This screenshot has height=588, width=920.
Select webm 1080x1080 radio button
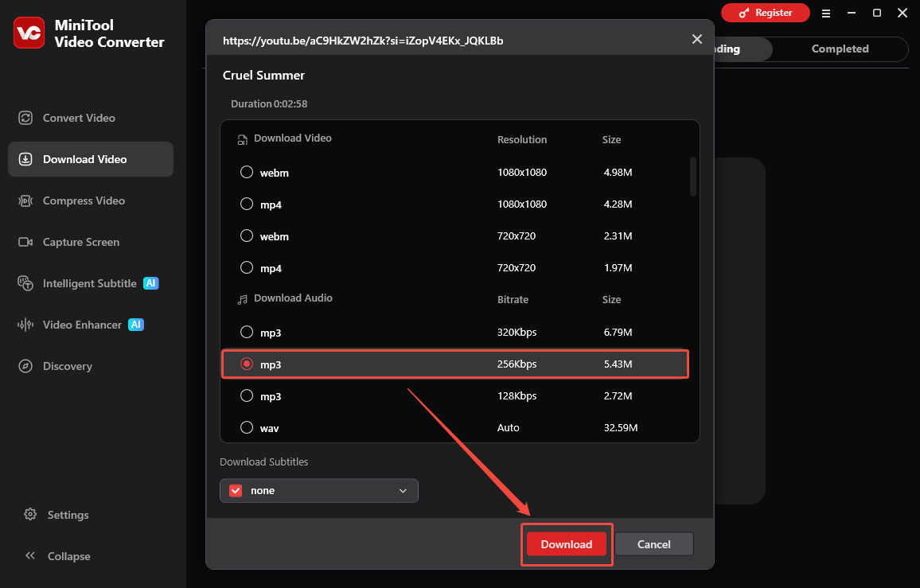click(247, 172)
